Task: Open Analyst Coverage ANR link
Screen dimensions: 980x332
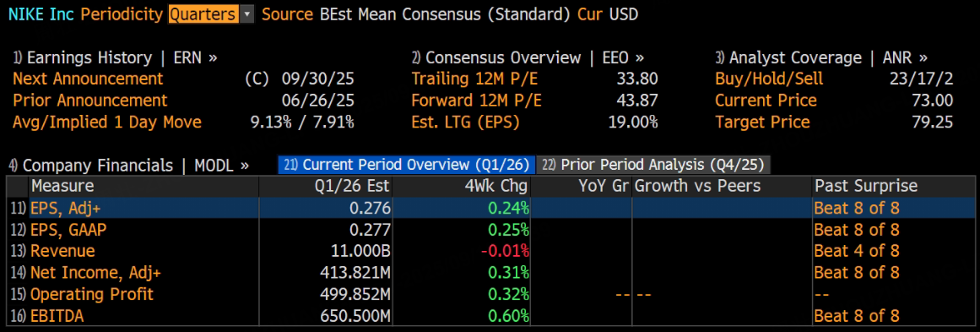Action: [x=822, y=58]
